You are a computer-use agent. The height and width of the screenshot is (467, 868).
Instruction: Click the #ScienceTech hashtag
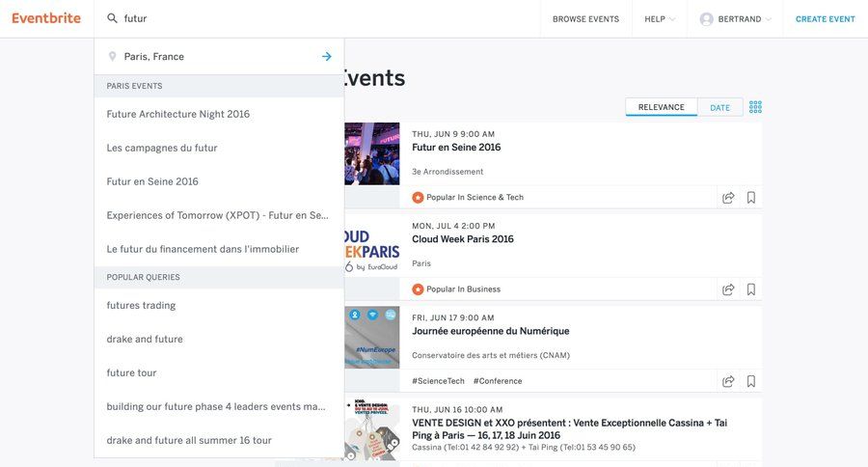click(438, 381)
